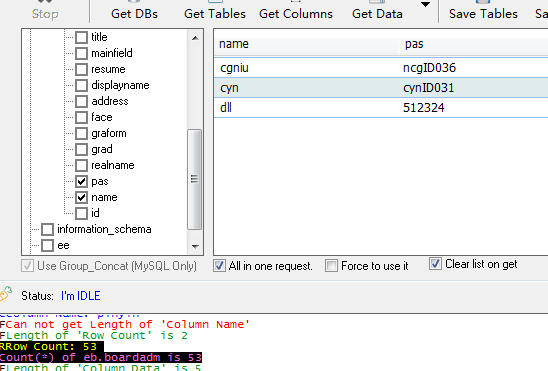
Task: Click the carrot icon beside Status
Action: coord(6,294)
